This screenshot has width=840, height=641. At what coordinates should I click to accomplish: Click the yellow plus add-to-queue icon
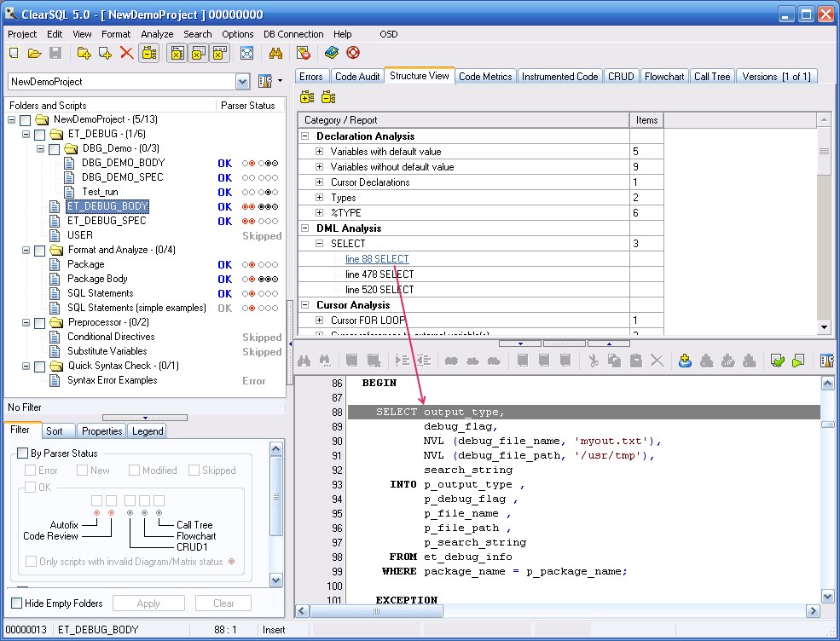[x=684, y=361]
